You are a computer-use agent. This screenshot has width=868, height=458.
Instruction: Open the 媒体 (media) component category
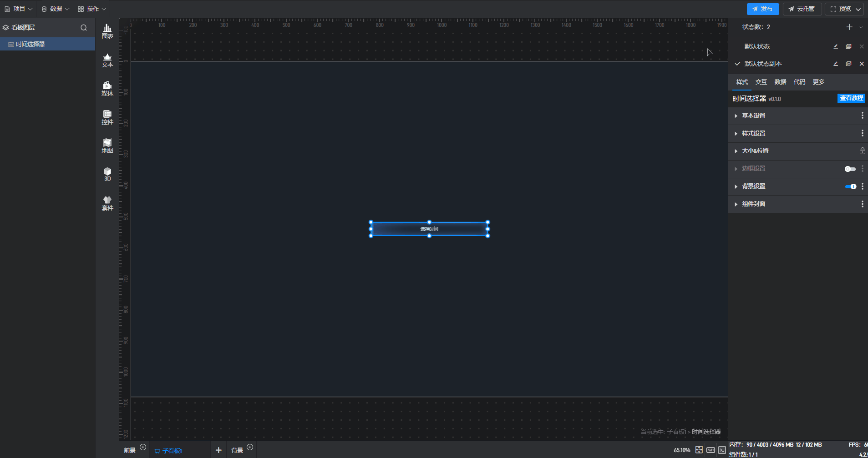tap(107, 89)
